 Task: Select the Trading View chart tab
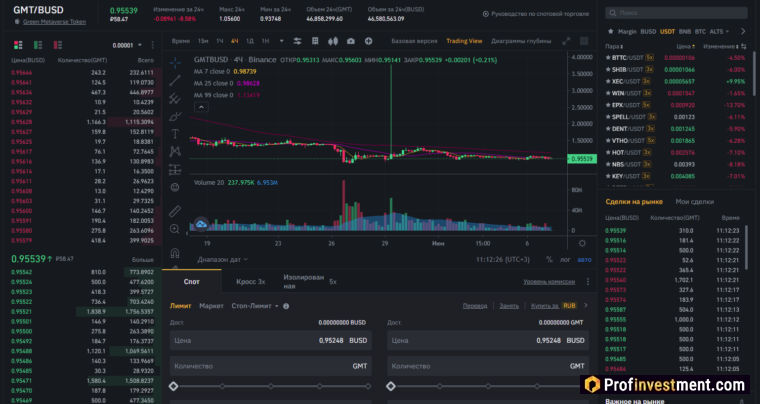pyautogui.click(x=464, y=41)
